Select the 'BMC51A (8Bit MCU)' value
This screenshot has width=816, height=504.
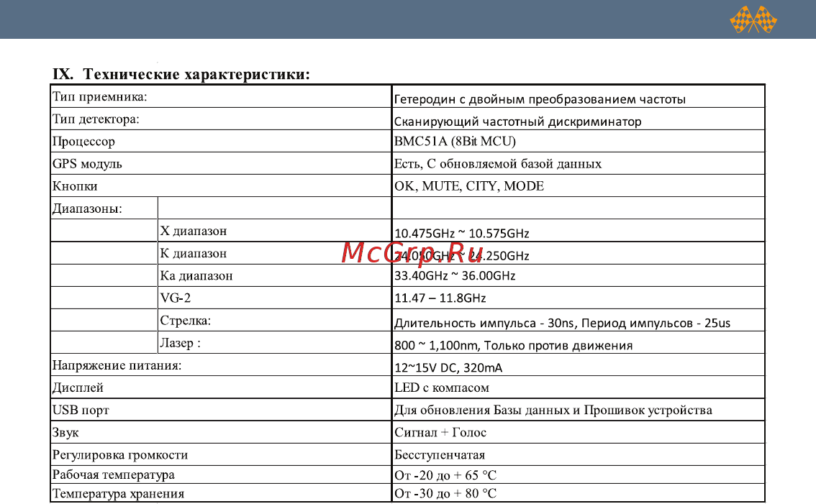455,142
